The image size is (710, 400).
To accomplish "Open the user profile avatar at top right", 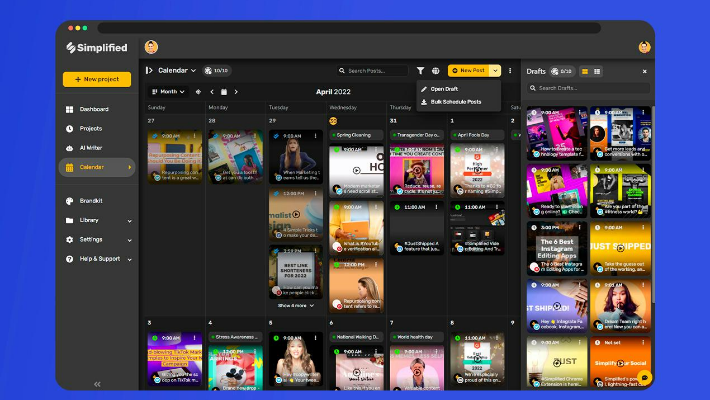I will pos(644,47).
